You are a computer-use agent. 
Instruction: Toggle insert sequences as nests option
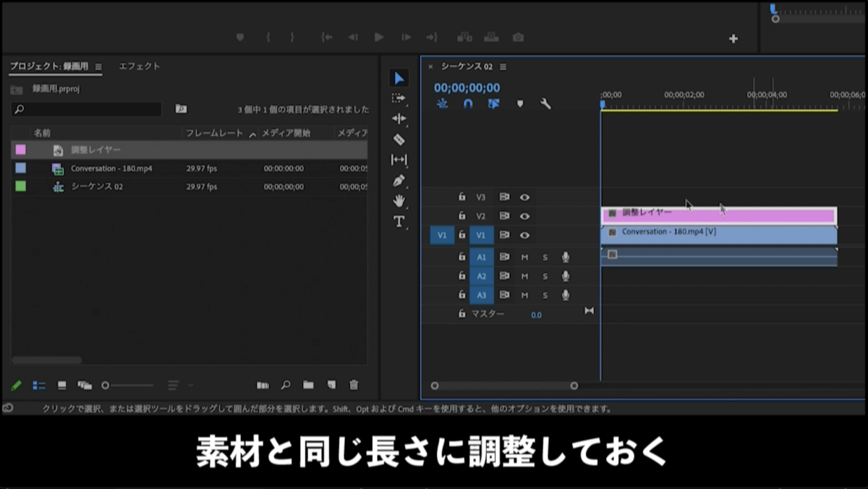coord(442,104)
